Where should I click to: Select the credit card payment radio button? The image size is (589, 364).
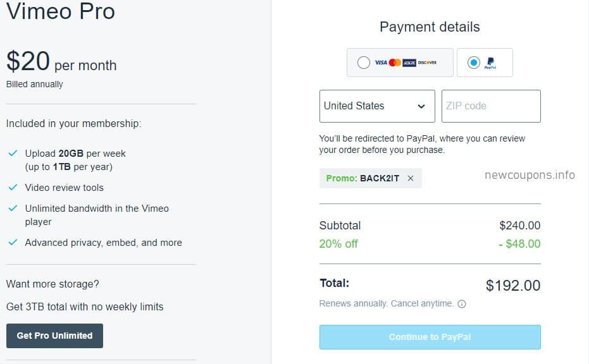click(x=363, y=62)
